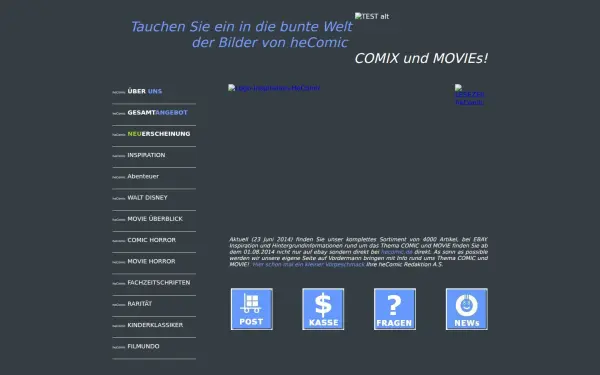Open MOVIE HORROR category
The height and width of the screenshot is (375, 600).
click(x=151, y=261)
